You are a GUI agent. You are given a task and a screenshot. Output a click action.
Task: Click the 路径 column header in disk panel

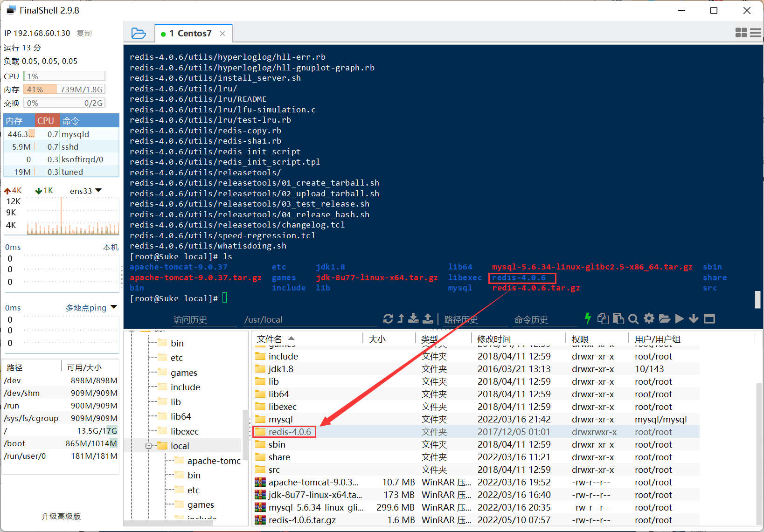(32, 367)
